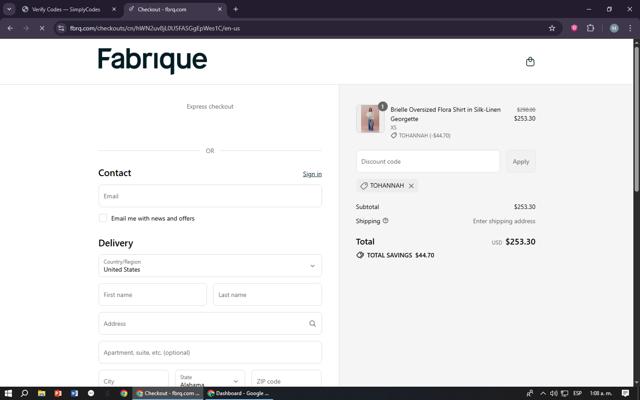
Task: Focus the First name field
Action: click(152, 295)
